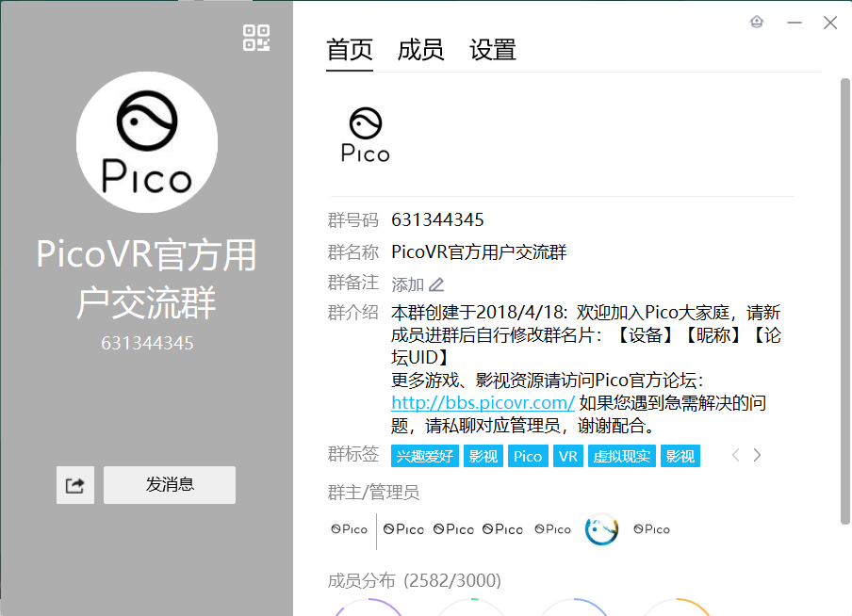Click group name text PicoVR官方用户交流群 in details
852x616 pixels.
[479, 252]
